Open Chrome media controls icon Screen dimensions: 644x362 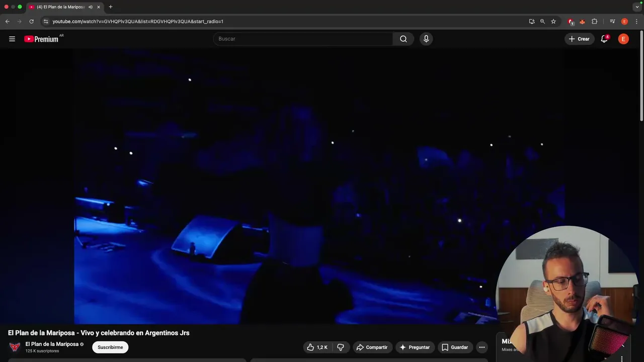(x=612, y=21)
